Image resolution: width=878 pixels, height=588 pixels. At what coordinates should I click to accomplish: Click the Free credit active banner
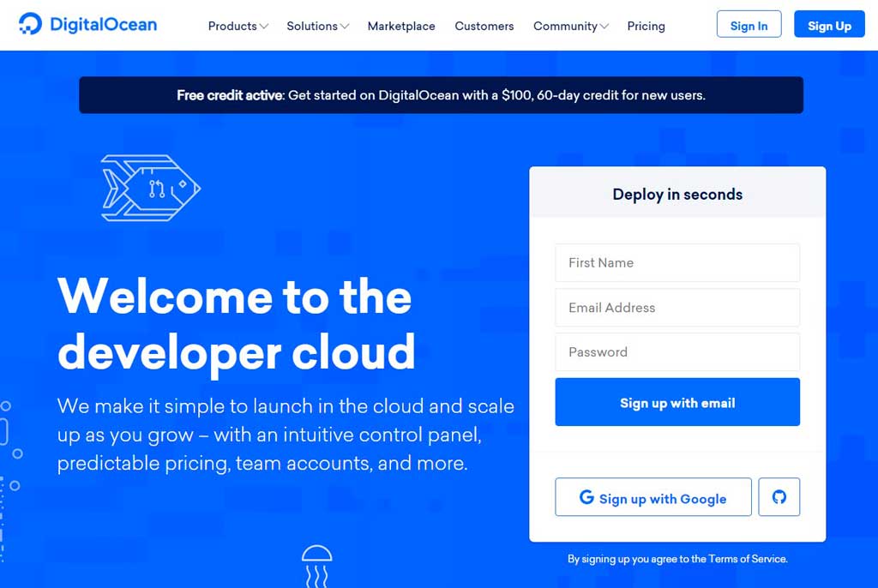(441, 95)
